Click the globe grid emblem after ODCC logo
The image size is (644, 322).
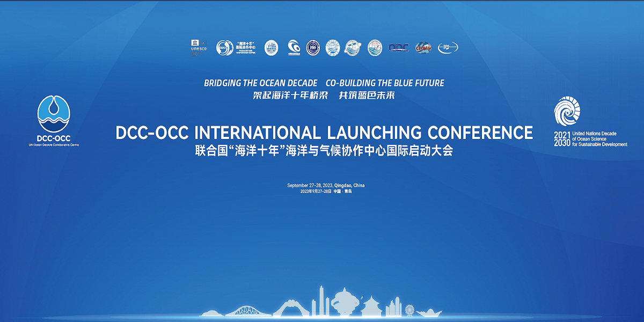pyautogui.click(x=272, y=48)
